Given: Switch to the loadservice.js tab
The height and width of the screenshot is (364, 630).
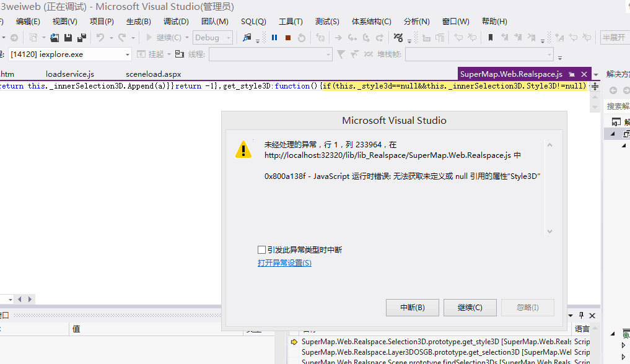Looking at the screenshot, I should pos(70,74).
